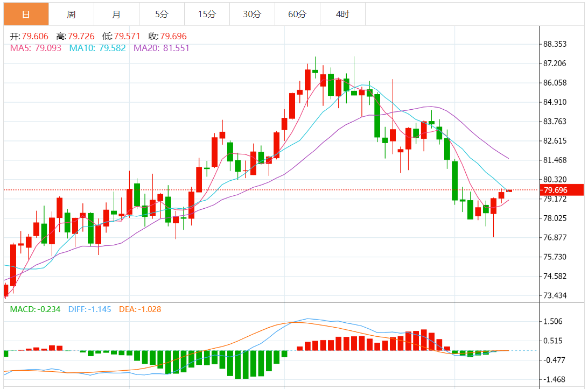Image resolution: width=588 pixels, height=389 pixels.
Task: Click the DIFF: -1.145 indicator label
Action: click(89, 309)
